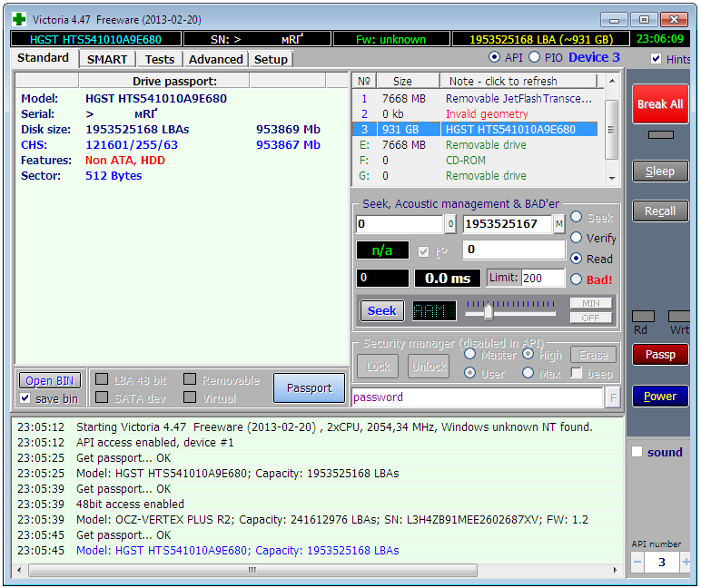Click the indicator below Break All
The height and width of the screenshot is (588, 701).
click(x=660, y=134)
